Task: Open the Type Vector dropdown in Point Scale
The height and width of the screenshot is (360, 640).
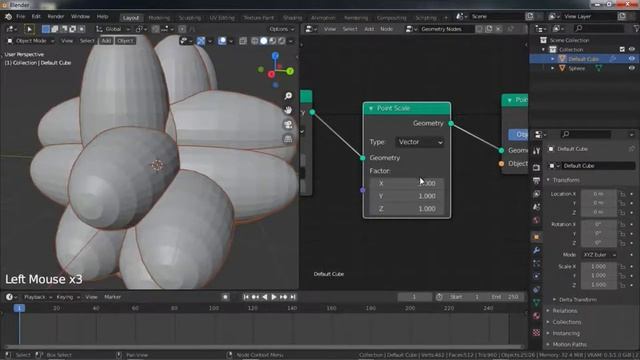Action: [x=420, y=142]
